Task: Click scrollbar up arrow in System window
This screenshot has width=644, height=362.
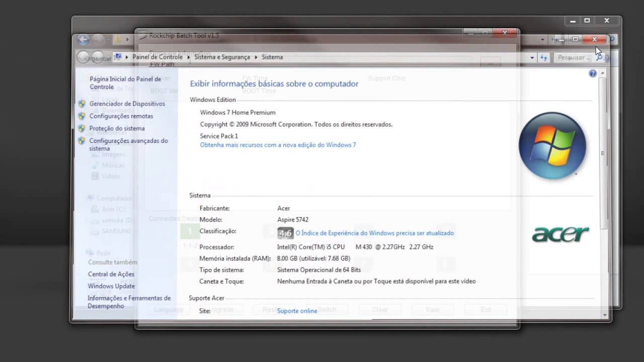Action: (x=603, y=73)
